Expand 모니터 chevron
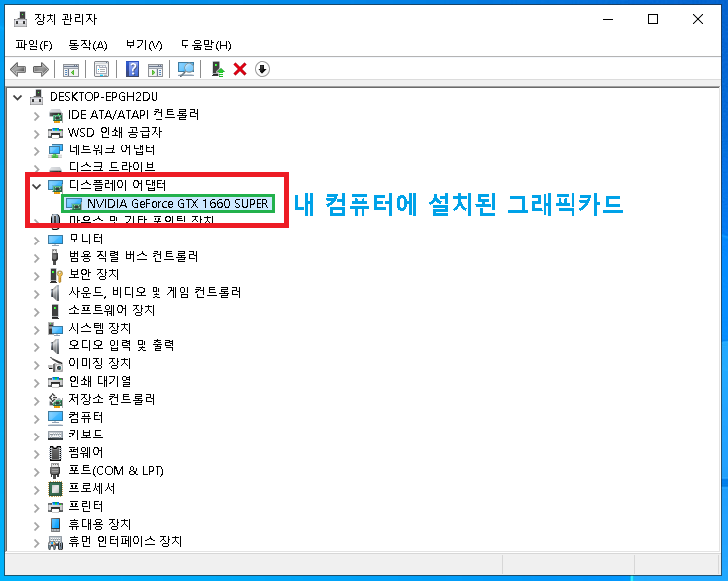 click(x=37, y=241)
